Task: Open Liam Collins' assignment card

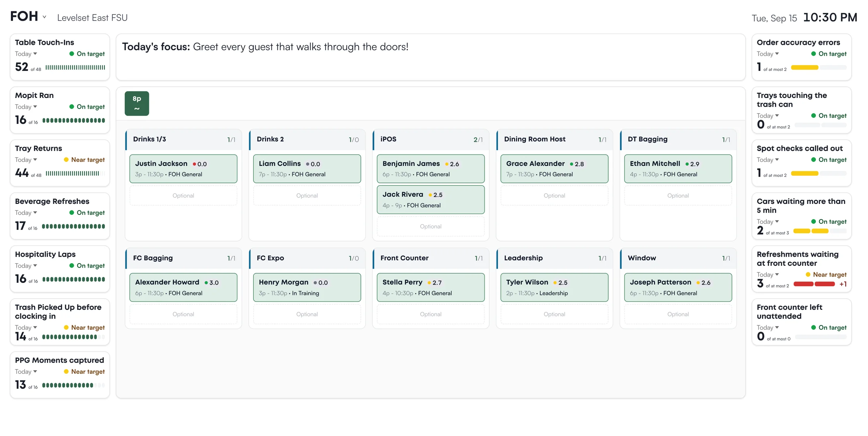Action: coord(307,169)
